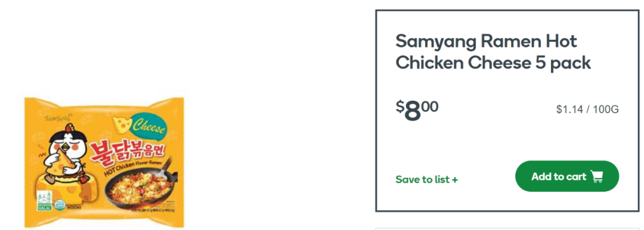Open the Samyang ramen product image
644x230 pixels.
[x=104, y=162]
